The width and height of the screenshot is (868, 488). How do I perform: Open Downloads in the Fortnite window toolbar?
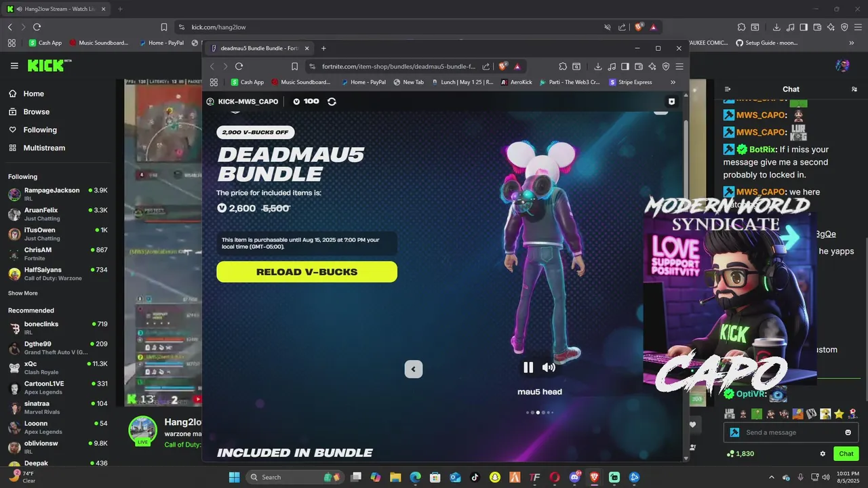point(598,66)
